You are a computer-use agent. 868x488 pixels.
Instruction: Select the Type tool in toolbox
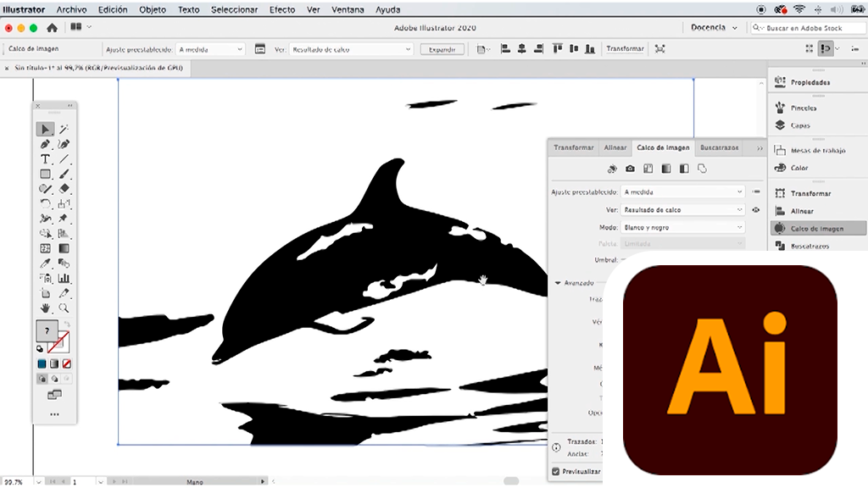46,159
